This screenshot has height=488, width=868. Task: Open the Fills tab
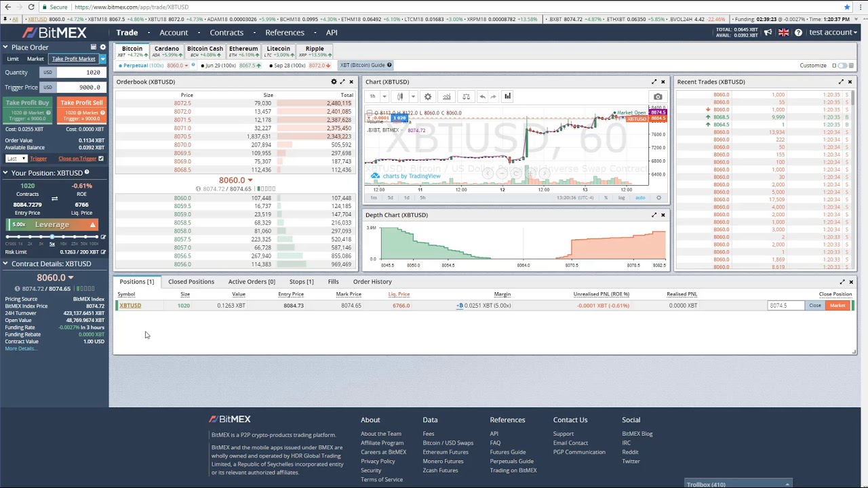(x=334, y=282)
